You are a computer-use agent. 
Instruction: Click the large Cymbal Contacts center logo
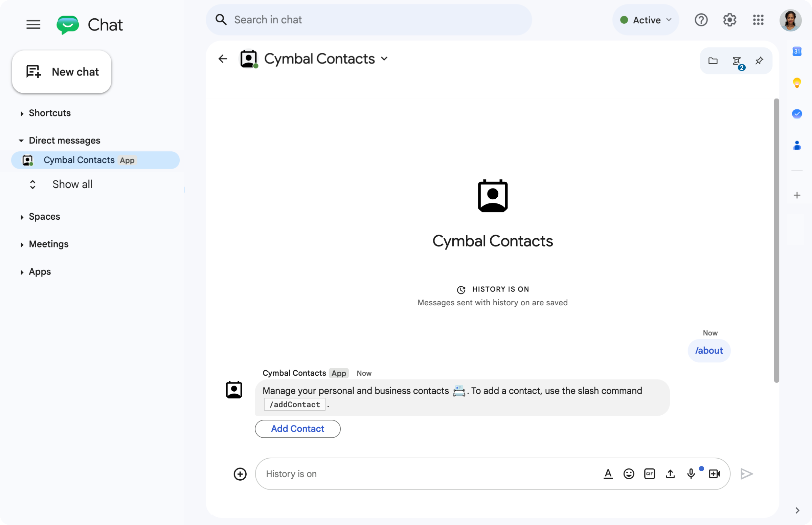(x=493, y=196)
